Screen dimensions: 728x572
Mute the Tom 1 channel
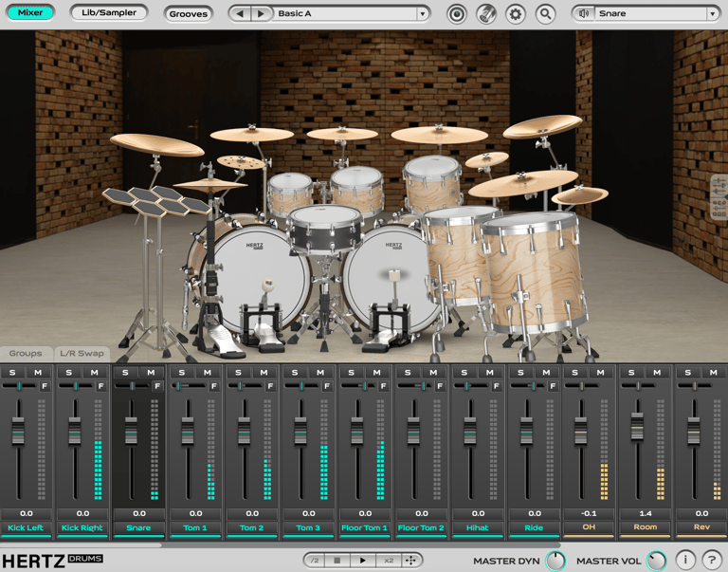(208, 373)
